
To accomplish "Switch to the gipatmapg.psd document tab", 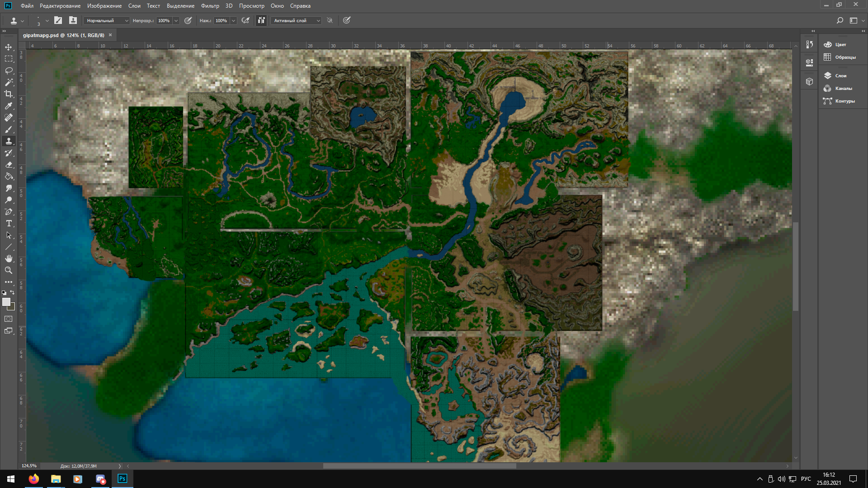I will (64, 35).
